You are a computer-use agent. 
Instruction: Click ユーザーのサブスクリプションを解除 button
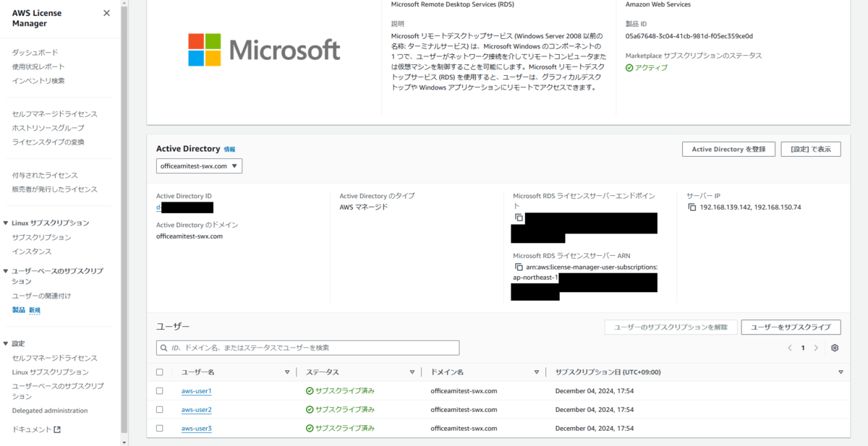click(671, 327)
